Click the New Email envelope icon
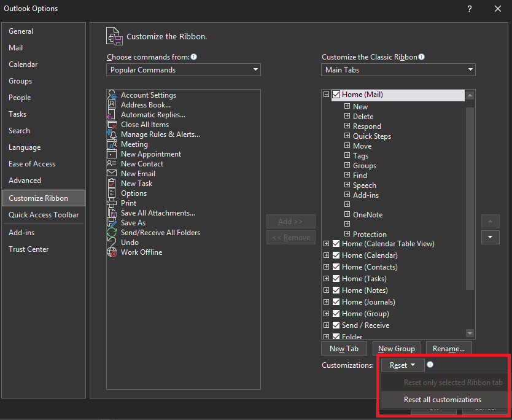The image size is (512, 420). 112,173
